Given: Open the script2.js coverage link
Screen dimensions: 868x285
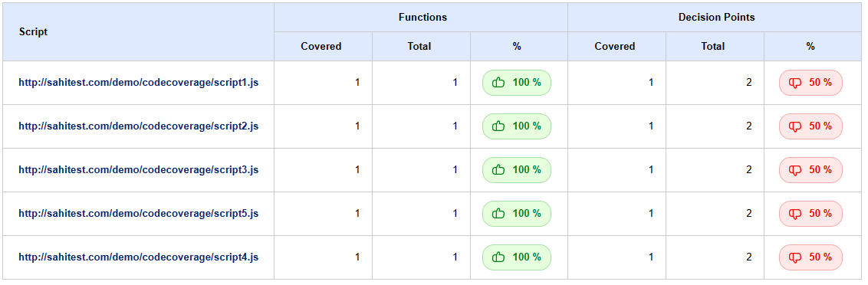Looking at the screenshot, I should click(x=138, y=126).
